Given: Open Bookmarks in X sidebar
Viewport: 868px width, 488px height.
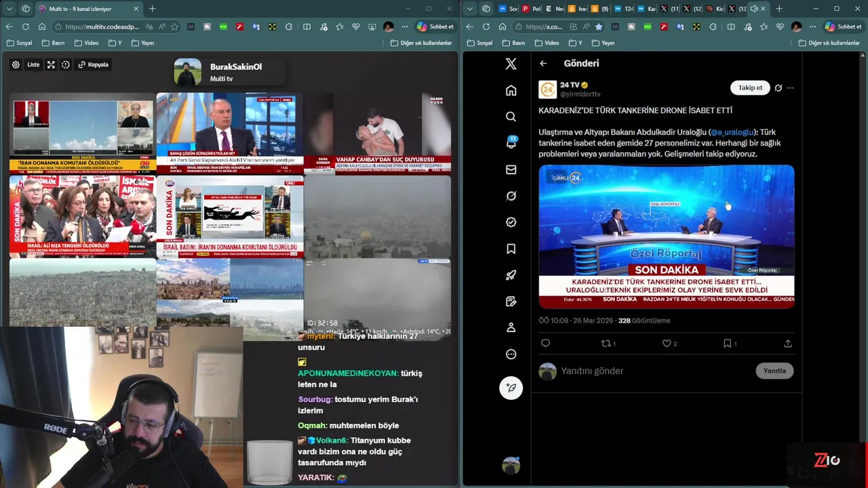Looking at the screenshot, I should [x=511, y=249].
